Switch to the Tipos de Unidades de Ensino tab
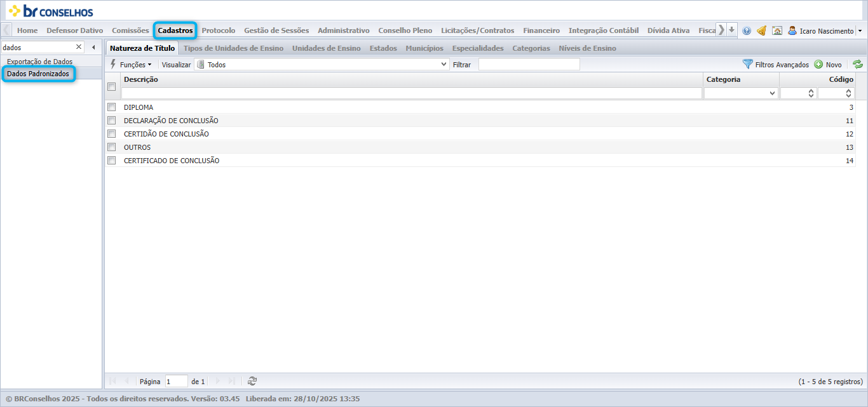The height and width of the screenshot is (407, 868). (233, 48)
